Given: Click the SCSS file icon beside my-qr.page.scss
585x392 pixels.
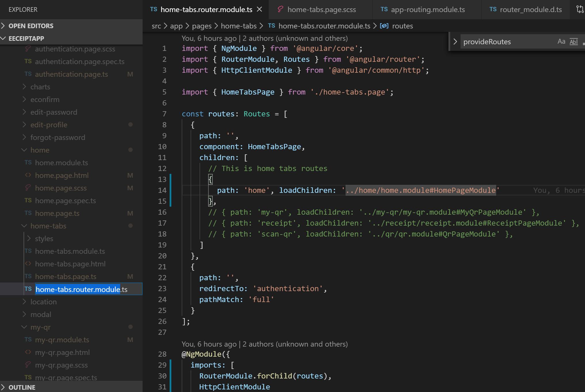Looking at the screenshot, I should pyautogui.click(x=28, y=365).
